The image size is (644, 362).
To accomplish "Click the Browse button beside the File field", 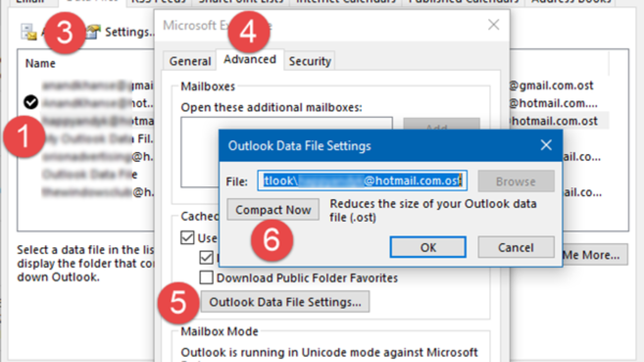I will click(x=516, y=181).
